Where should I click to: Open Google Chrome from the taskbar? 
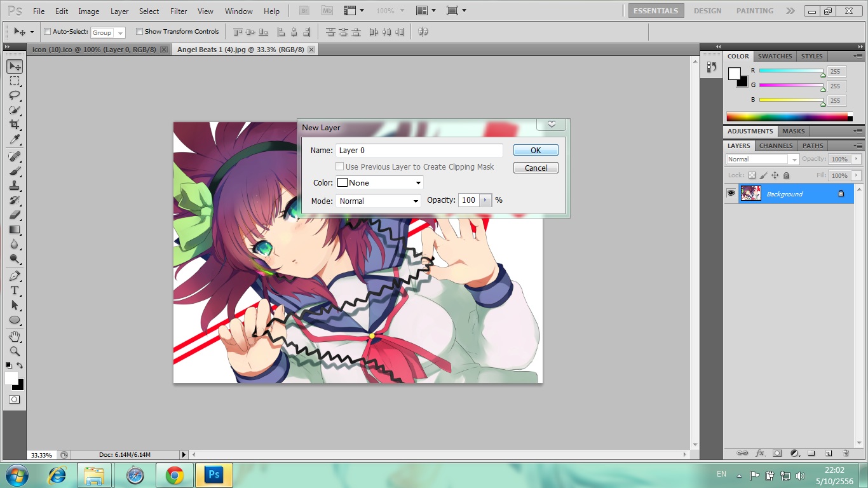click(x=175, y=475)
